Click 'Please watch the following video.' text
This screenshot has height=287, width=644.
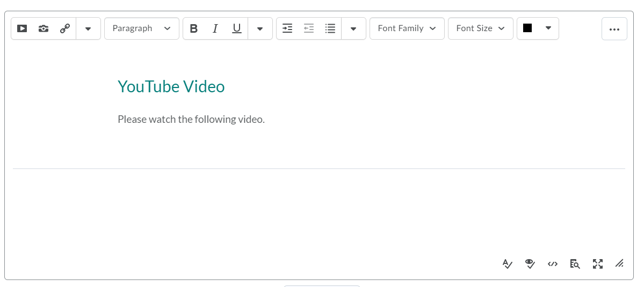(191, 119)
